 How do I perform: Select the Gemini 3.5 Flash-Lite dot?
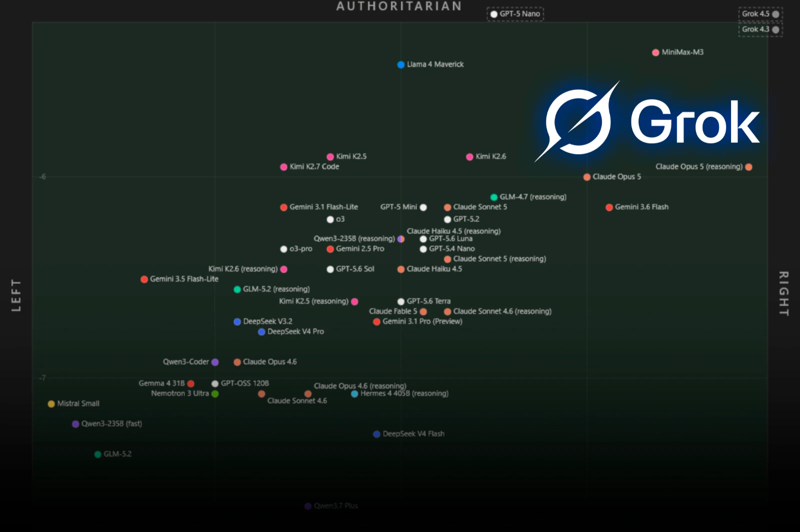pos(144,279)
